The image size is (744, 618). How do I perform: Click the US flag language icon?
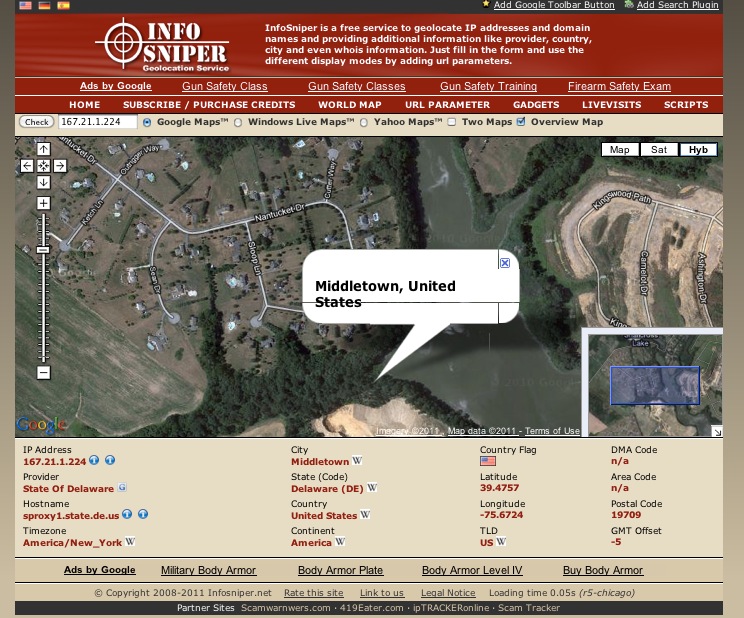click(26, 5)
